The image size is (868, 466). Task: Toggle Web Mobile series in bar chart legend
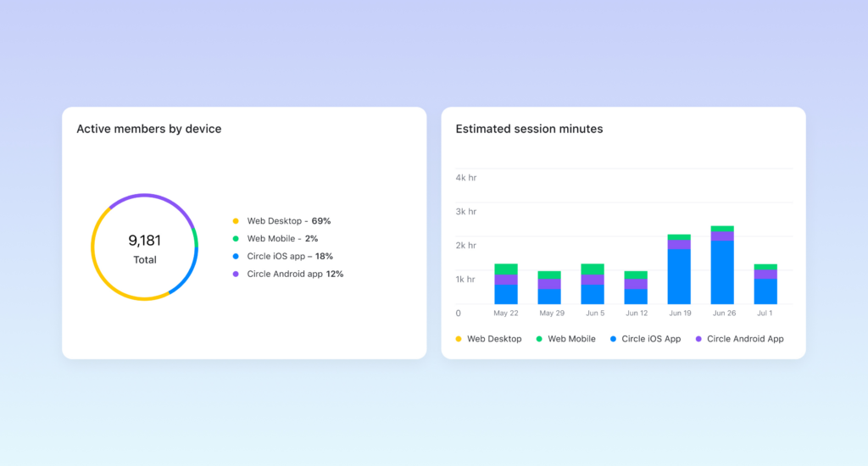click(x=565, y=339)
